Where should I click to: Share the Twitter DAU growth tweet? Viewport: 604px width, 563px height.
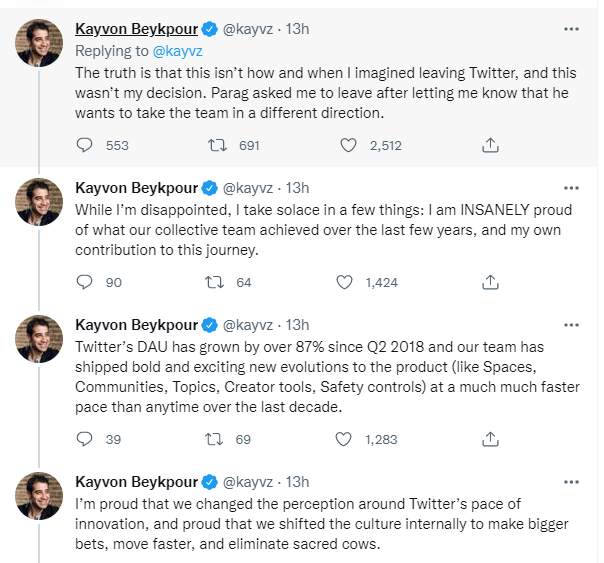pos(490,439)
